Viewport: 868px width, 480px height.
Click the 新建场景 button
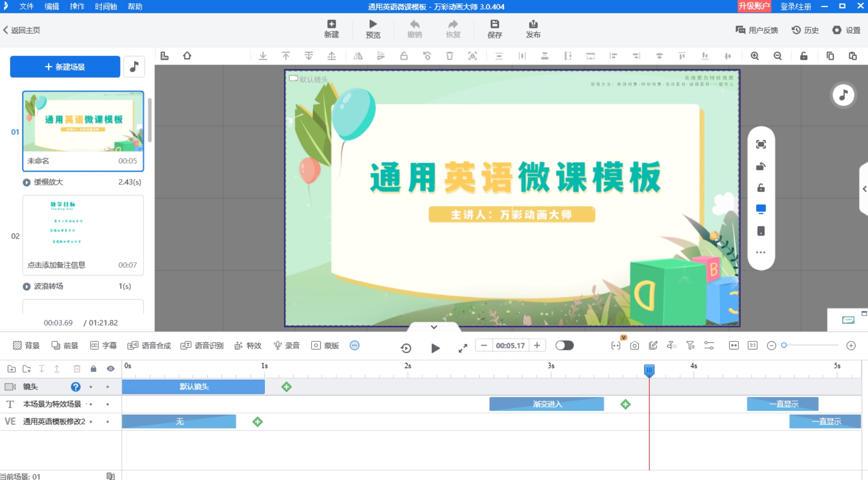(65, 66)
